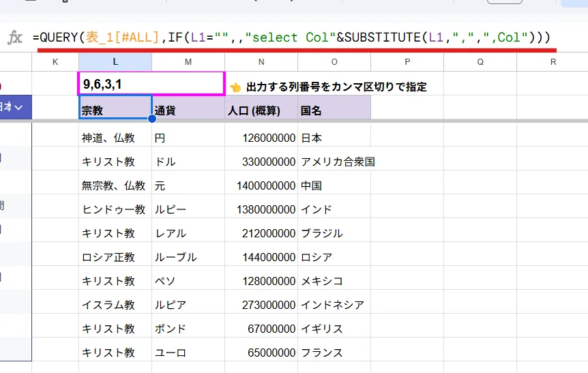
Task: Click into the QUERY formula bar
Action: pos(291,38)
